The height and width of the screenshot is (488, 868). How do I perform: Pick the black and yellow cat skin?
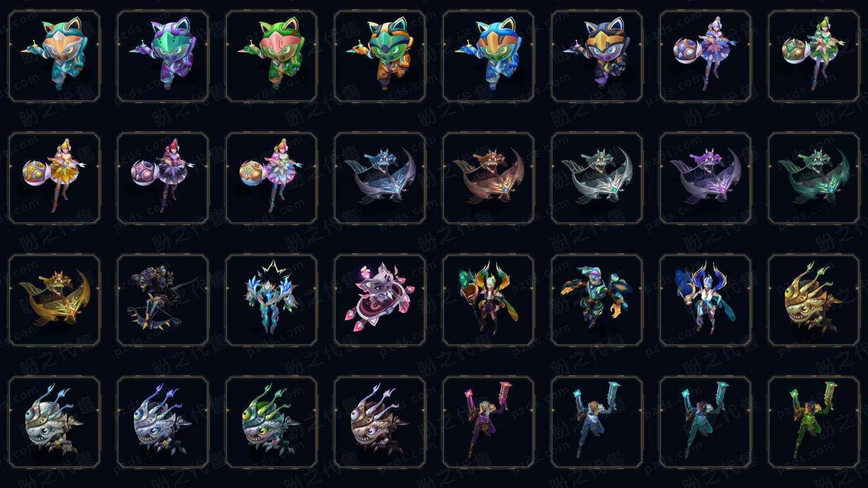(x=597, y=56)
